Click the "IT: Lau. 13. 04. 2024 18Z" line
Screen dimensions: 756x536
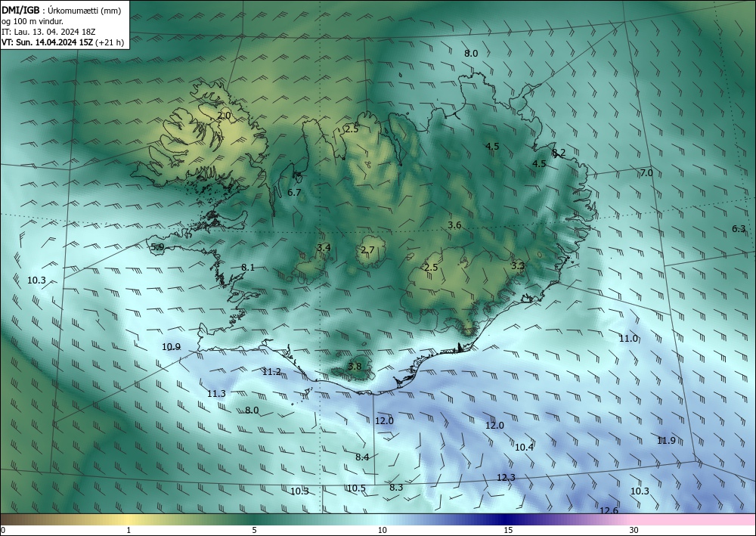[x=48, y=32]
